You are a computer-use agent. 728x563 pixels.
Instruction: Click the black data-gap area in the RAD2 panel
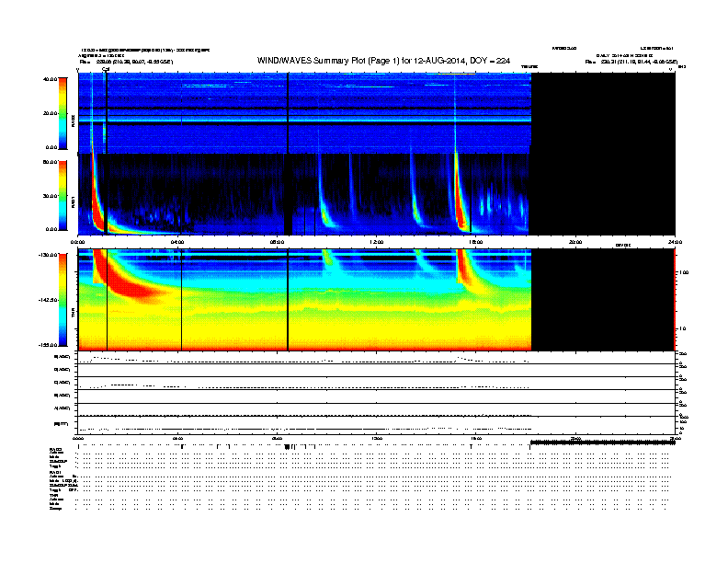coord(603,113)
